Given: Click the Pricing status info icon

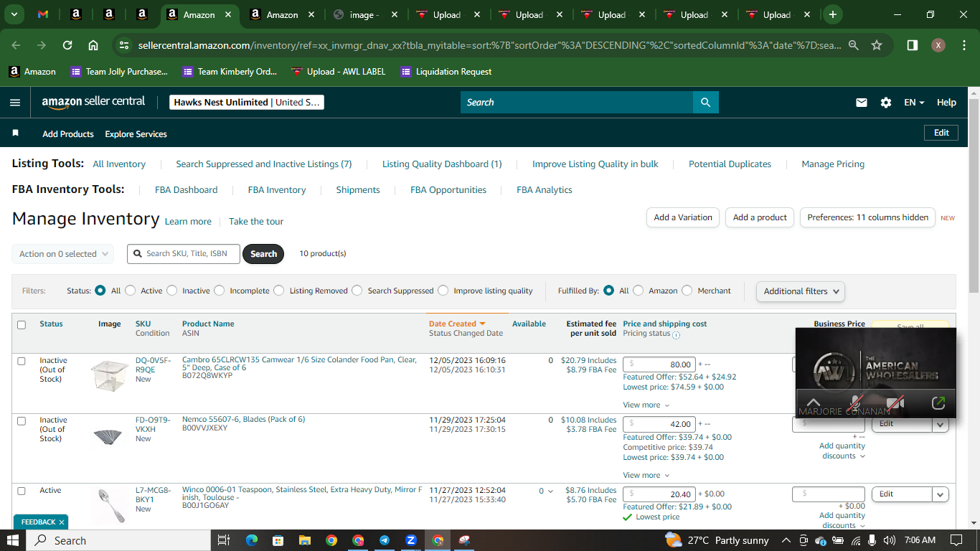Looking at the screenshot, I should pos(676,334).
